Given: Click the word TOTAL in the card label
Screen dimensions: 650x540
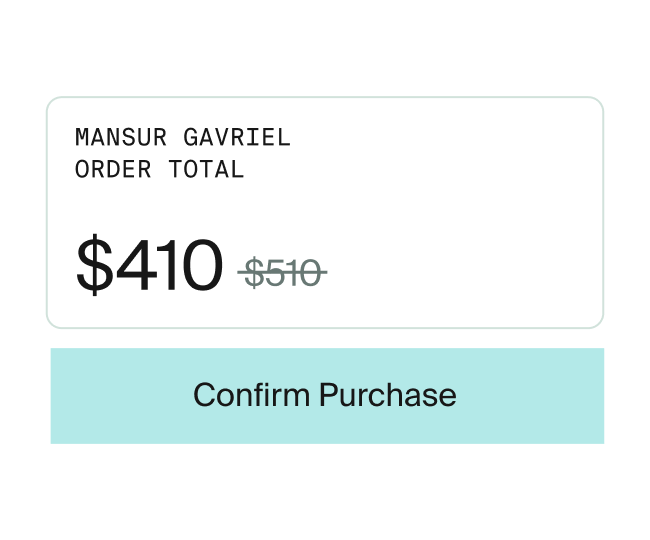Looking at the screenshot, I should pos(206,169).
